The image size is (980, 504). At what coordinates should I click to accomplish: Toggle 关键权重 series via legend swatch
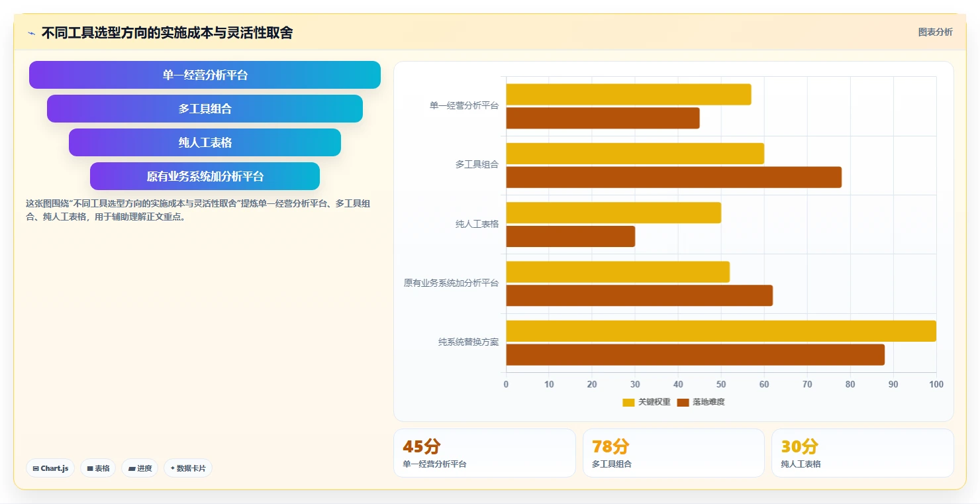click(628, 402)
